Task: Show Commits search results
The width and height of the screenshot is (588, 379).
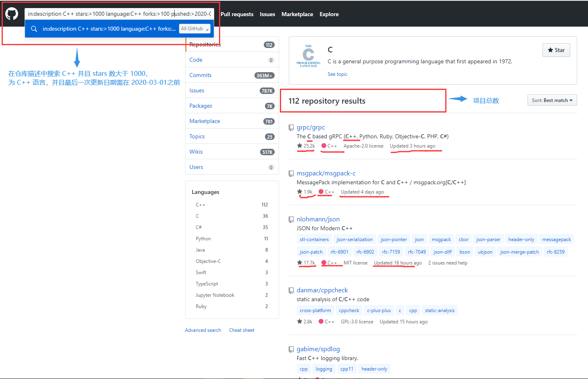Action: point(232,75)
